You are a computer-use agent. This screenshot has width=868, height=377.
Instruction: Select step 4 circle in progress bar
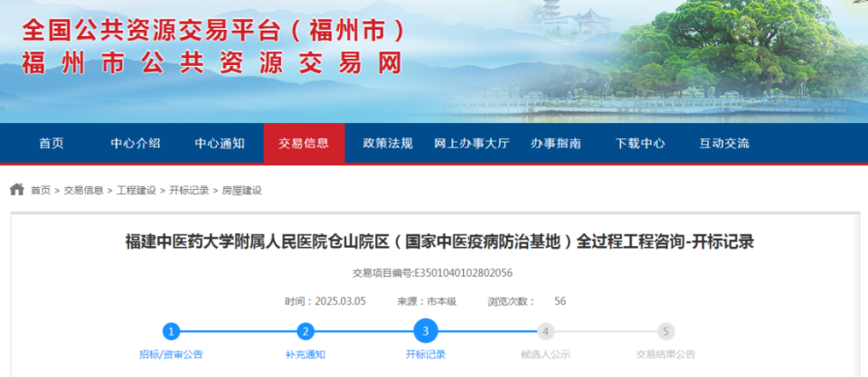pos(546,332)
